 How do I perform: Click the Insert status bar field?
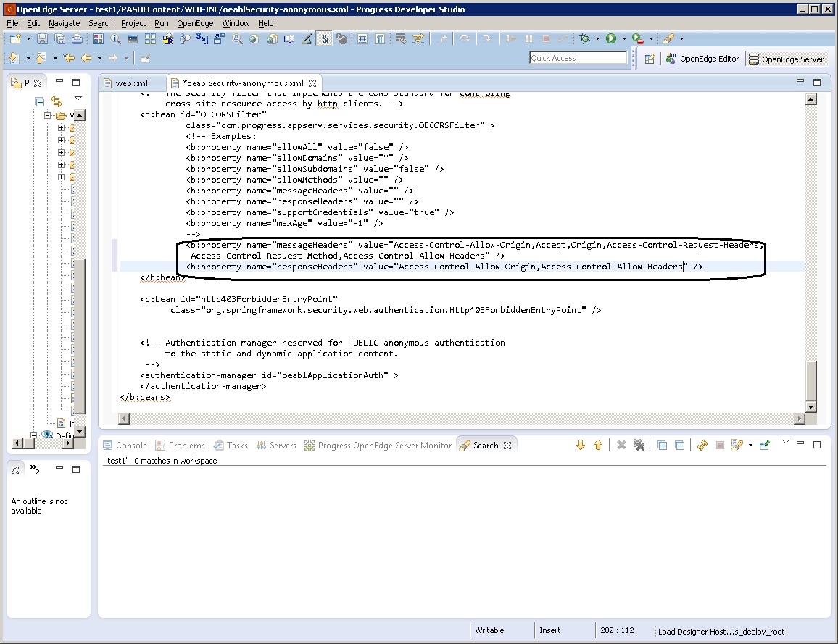550,631
